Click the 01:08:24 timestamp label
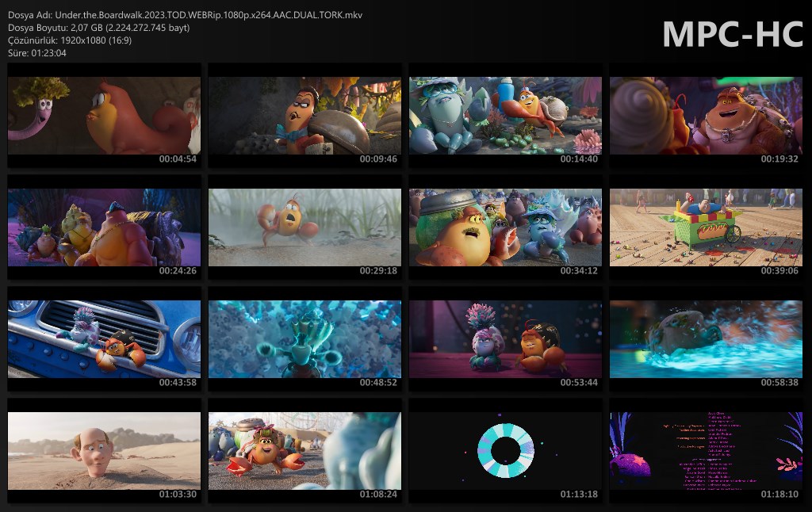The image size is (812, 512). pos(378,495)
